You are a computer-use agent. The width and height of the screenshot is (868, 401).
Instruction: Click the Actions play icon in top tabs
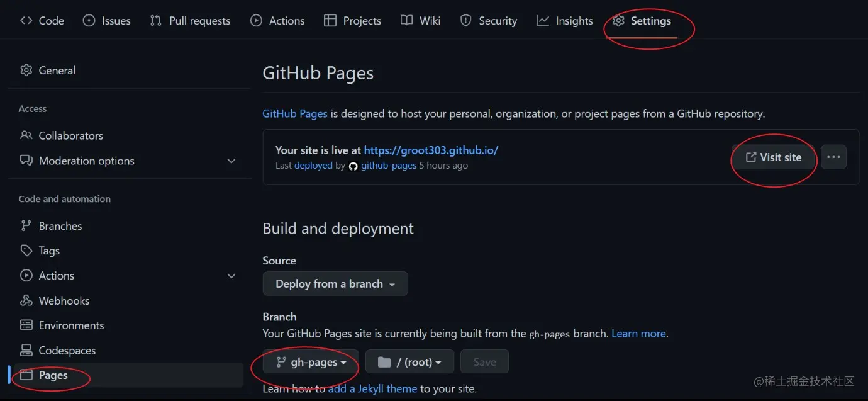coord(256,21)
